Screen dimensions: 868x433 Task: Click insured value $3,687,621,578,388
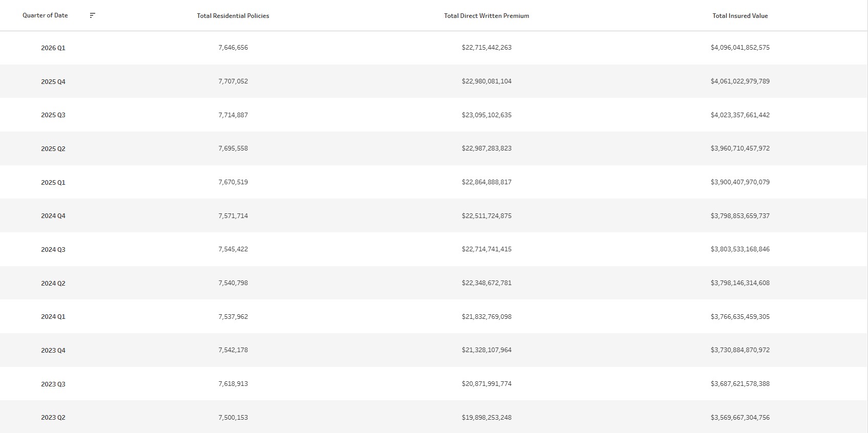pos(740,384)
